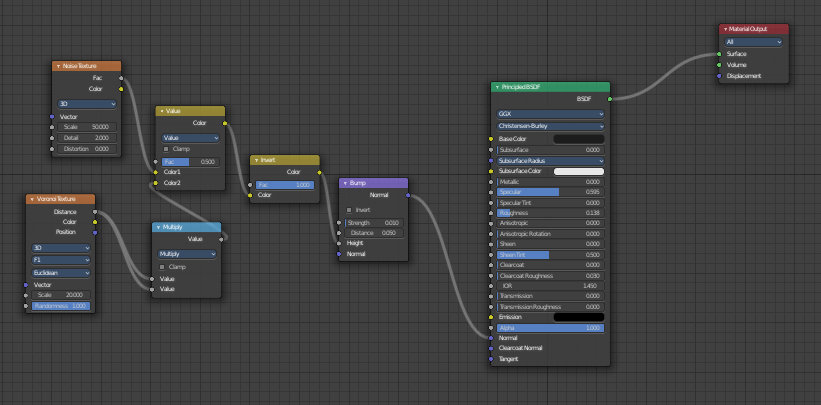Collapse the Principled BSDF node
821x405 pixels.
tap(497, 87)
